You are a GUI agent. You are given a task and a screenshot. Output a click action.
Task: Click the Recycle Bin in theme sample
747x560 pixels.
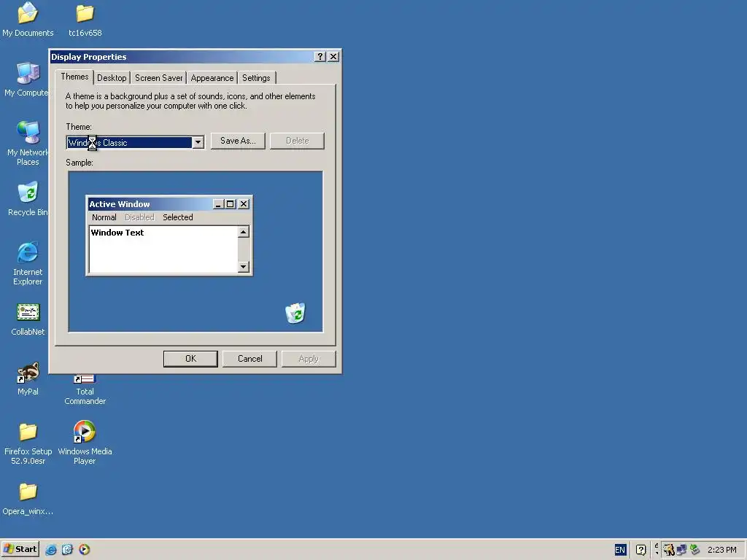(295, 313)
